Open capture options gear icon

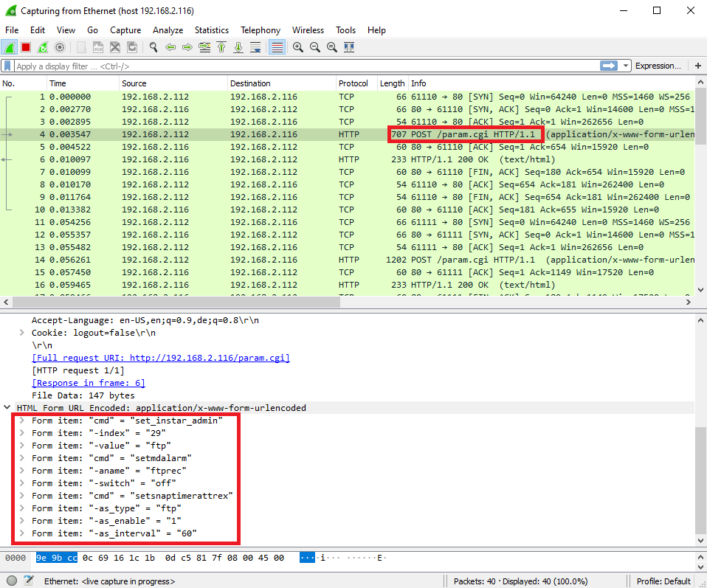(60, 47)
